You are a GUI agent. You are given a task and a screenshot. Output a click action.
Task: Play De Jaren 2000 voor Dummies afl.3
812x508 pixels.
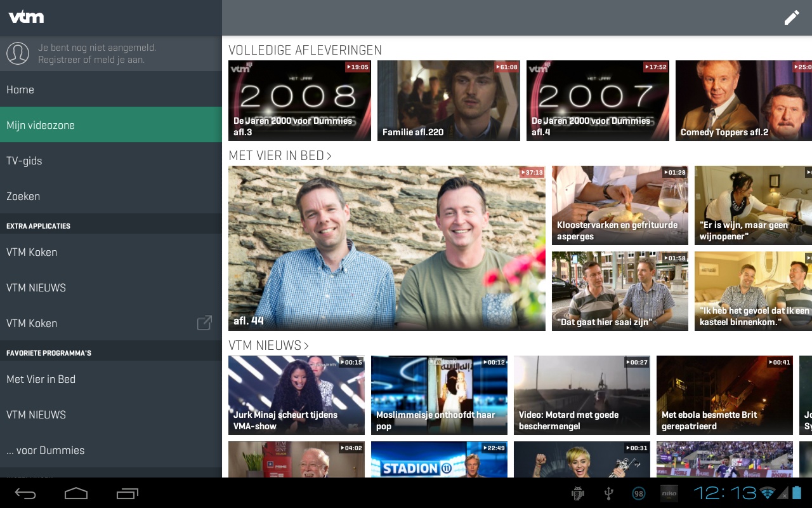click(x=299, y=100)
